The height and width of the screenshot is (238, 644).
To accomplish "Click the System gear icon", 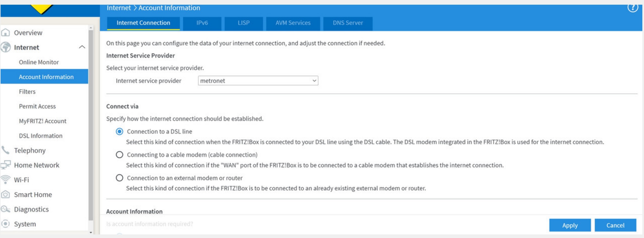I will coord(6,224).
